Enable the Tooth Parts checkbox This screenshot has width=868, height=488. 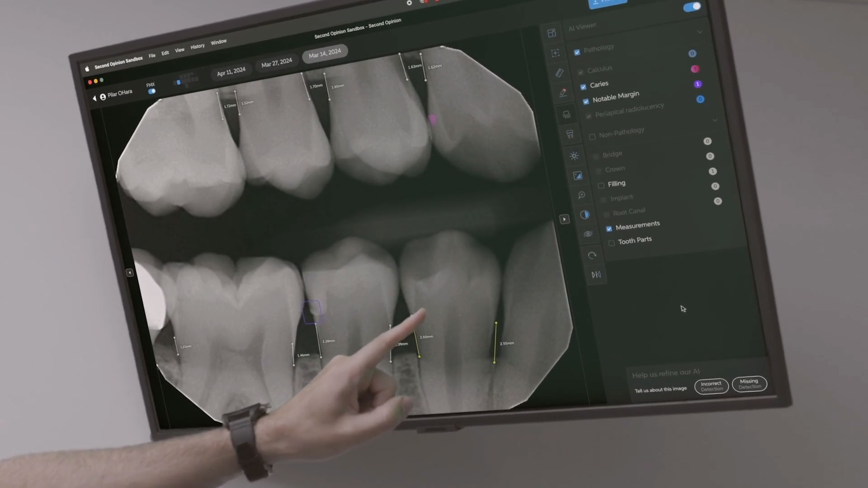[x=611, y=243]
